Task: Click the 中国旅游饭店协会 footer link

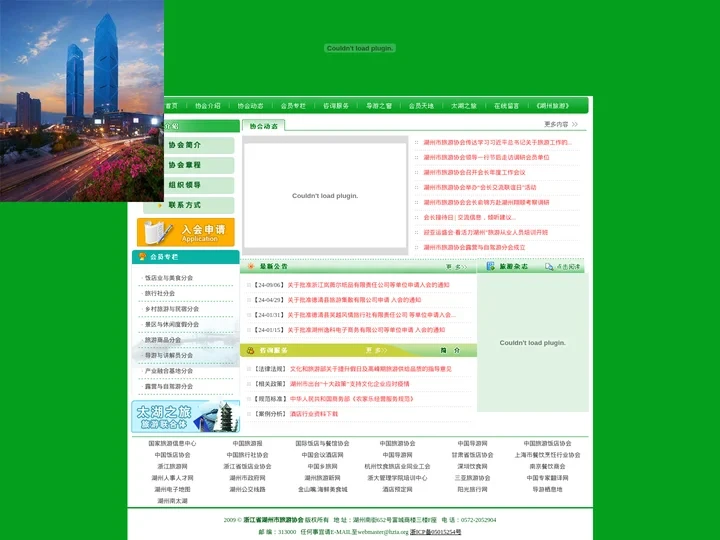Action: point(547,444)
